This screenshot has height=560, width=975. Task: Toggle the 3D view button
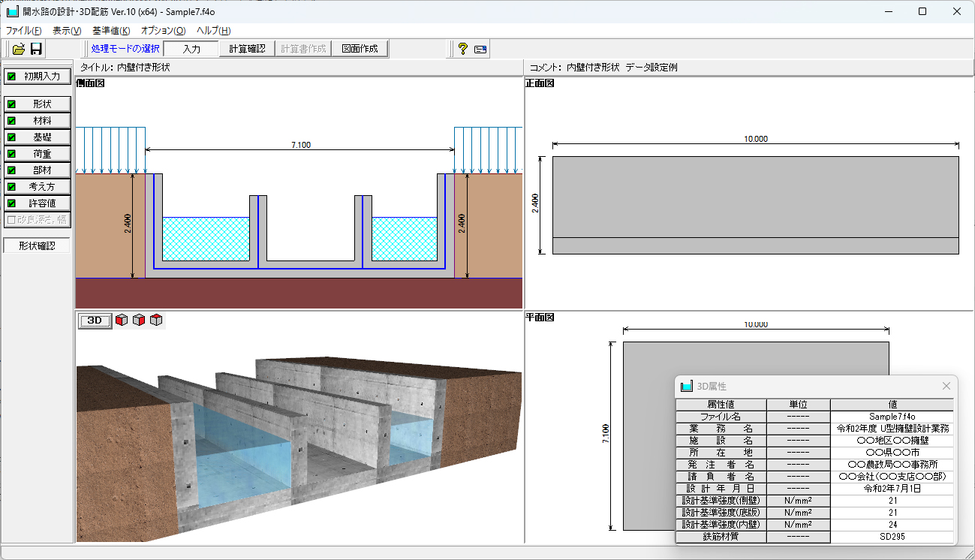tap(95, 321)
